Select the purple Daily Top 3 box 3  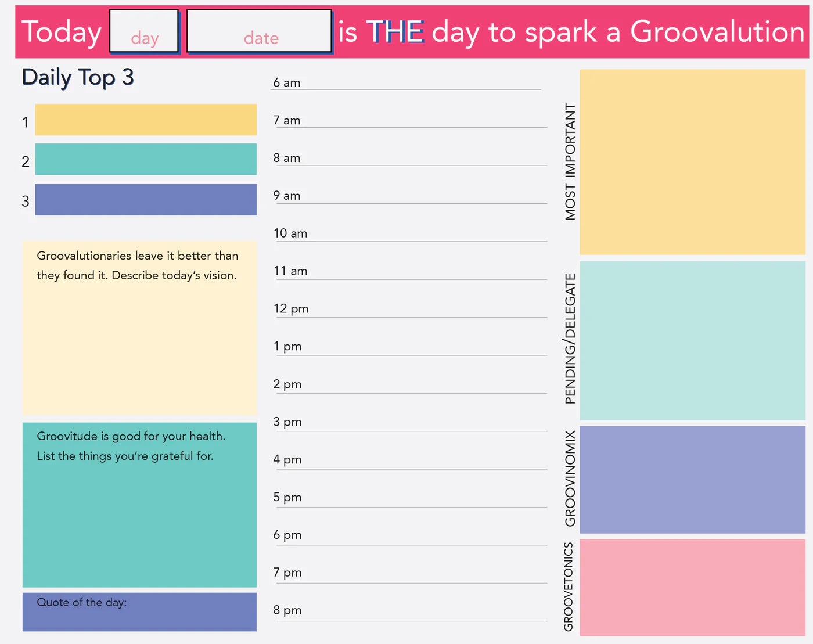click(146, 200)
